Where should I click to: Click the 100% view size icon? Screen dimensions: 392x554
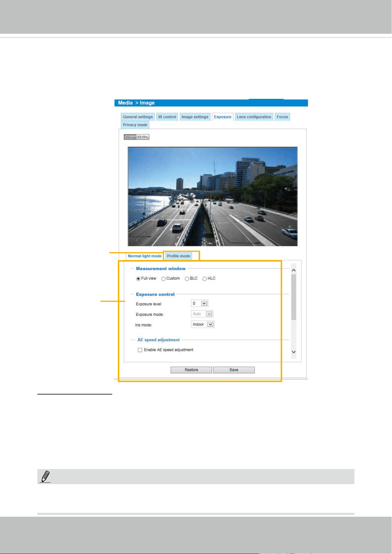tap(143, 137)
